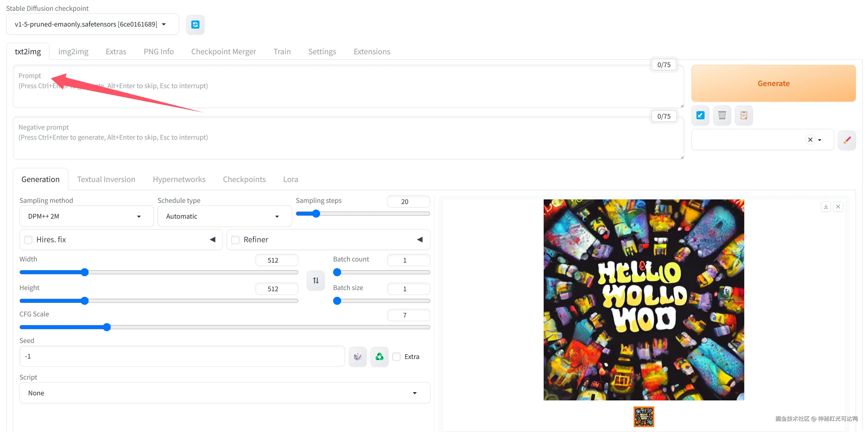Open the Sampling method dropdown
Viewport: 868px width, 432px height.
tap(86, 216)
